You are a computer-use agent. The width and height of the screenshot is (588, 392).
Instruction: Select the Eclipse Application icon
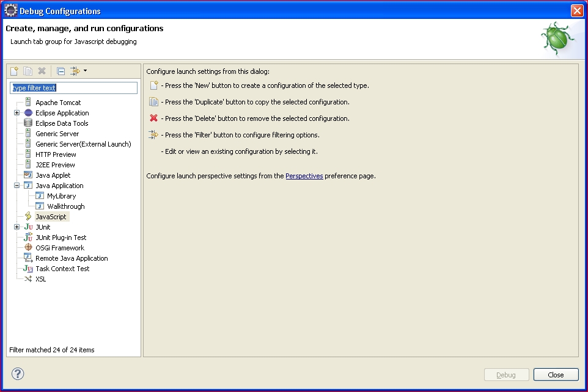click(28, 113)
